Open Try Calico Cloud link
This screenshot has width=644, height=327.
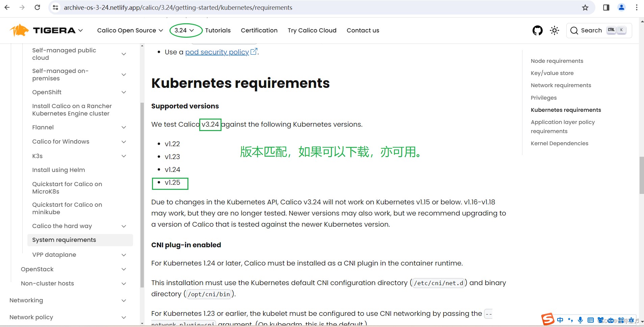click(x=312, y=30)
